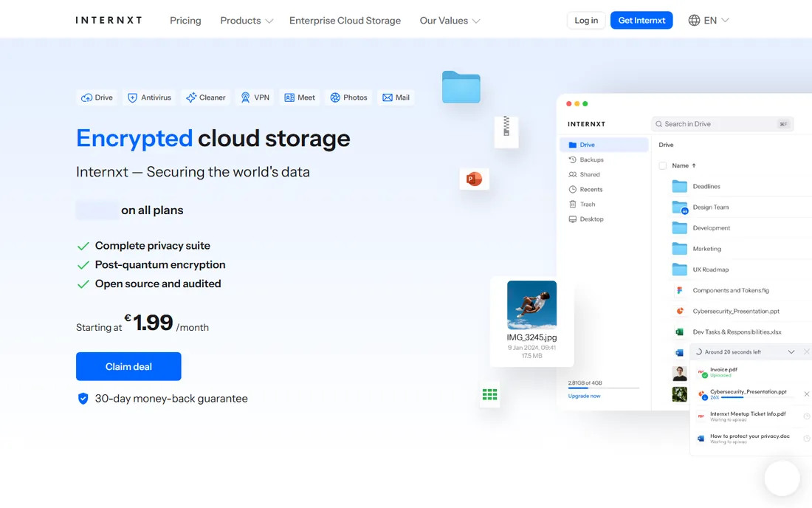Open Desktop in the sidebar
812x508 pixels.
click(585, 219)
